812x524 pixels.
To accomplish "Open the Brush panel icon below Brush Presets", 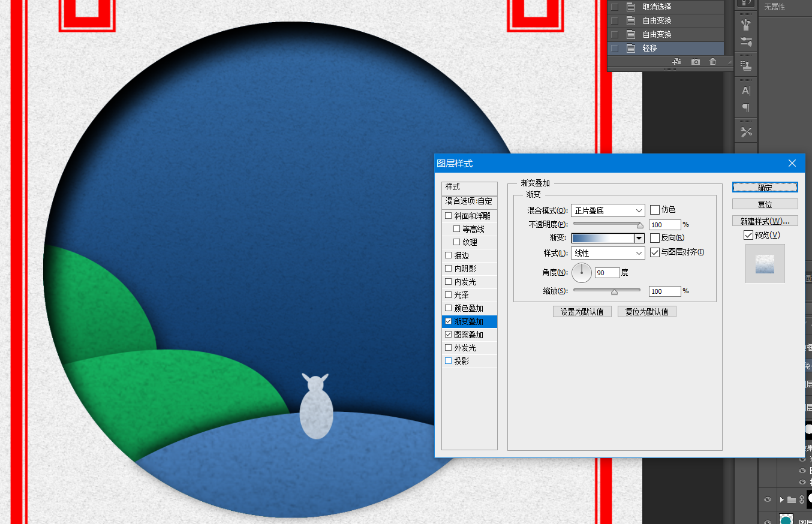I will [x=746, y=42].
